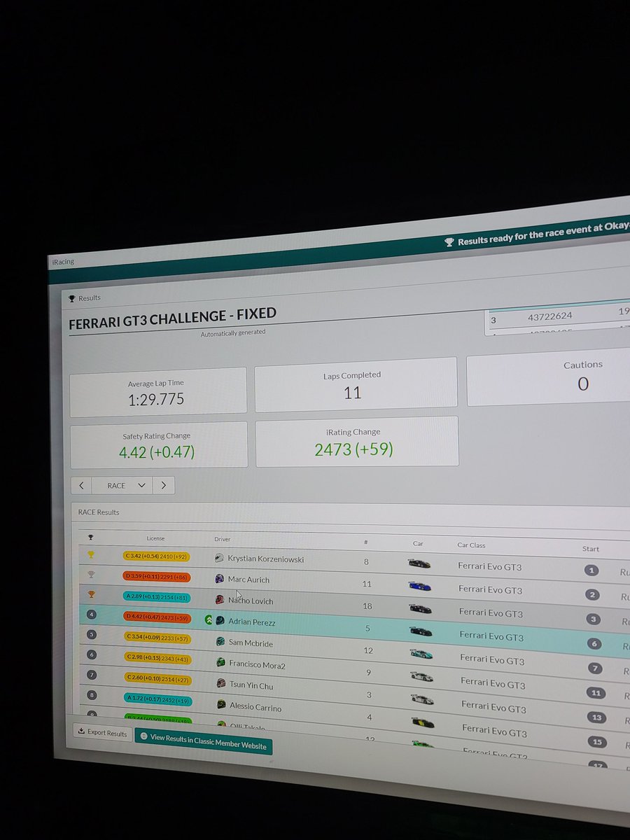Image resolution: width=630 pixels, height=840 pixels.
Task: Click the silver trophy in Marc Aurich's row
Action: pyautogui.click(x=90, y=574)
